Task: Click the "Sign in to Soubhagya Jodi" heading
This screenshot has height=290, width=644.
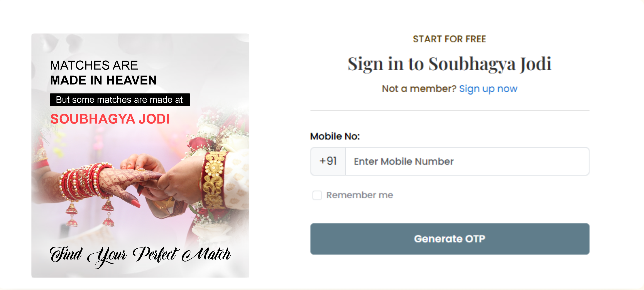Action: pos(450,64)
